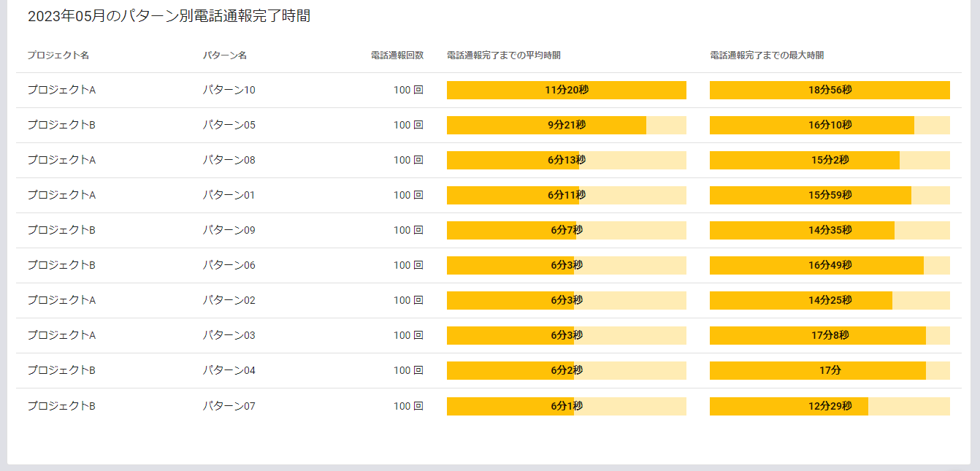Click the プロジェクト名 column header
The image size is (980, 471).
coord(58,55)
